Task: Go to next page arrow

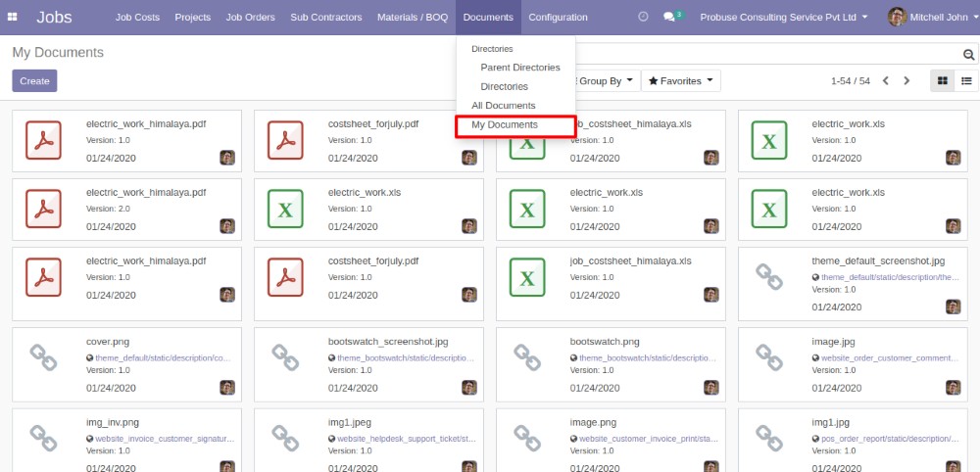Action: tap(906, 81)
